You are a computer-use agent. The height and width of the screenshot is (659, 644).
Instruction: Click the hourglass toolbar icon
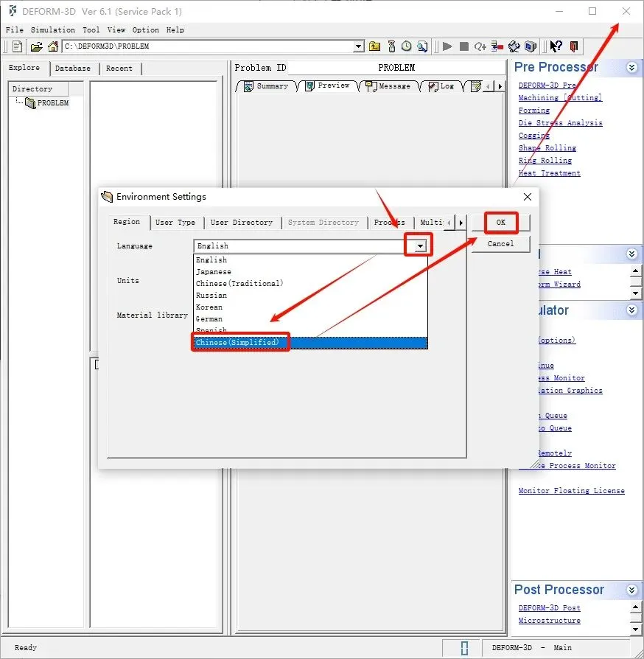391,46
